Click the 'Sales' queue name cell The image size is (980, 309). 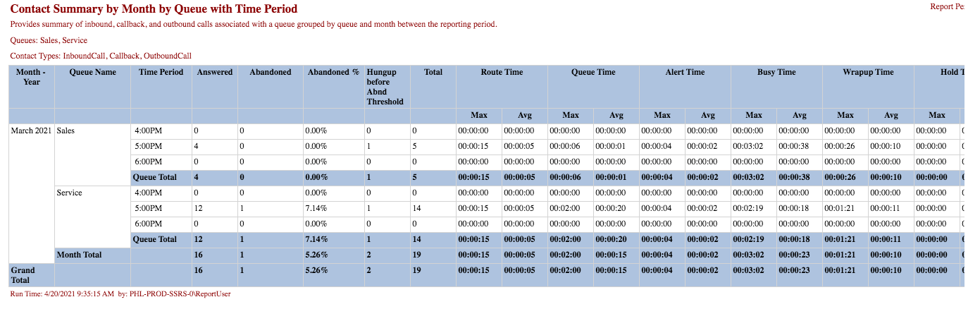tap(66, 131)
